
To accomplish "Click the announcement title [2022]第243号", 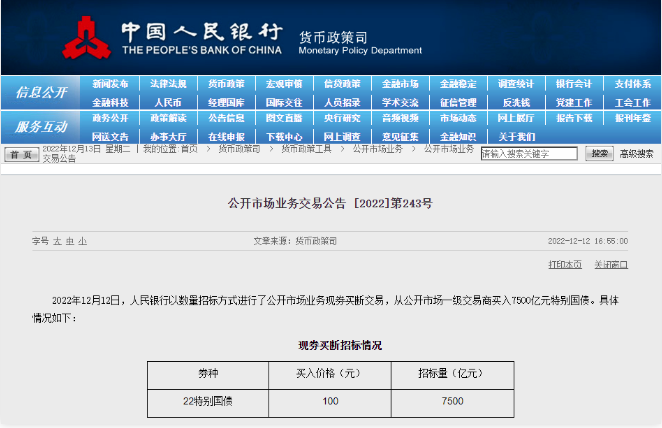I will point(330,203).
